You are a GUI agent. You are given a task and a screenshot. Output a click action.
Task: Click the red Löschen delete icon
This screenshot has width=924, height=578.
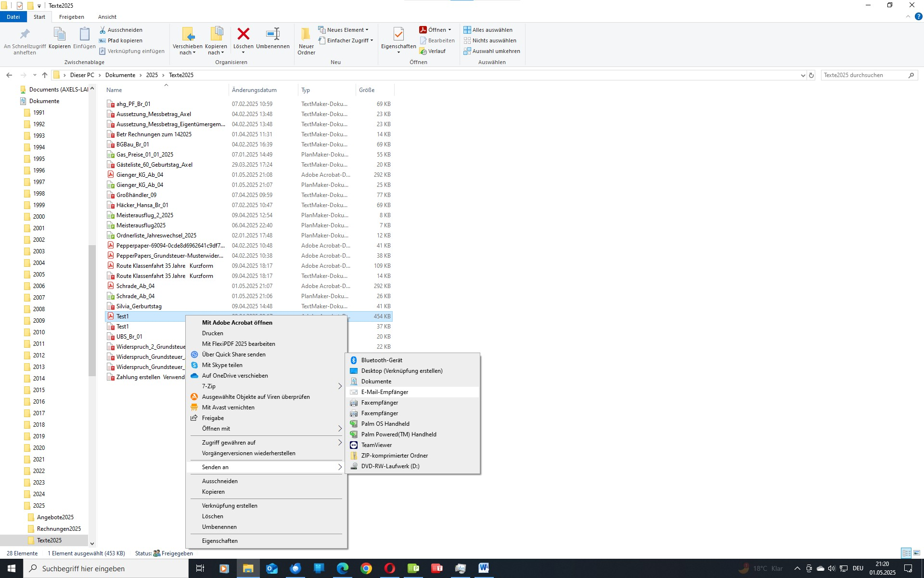click(243, 34)
